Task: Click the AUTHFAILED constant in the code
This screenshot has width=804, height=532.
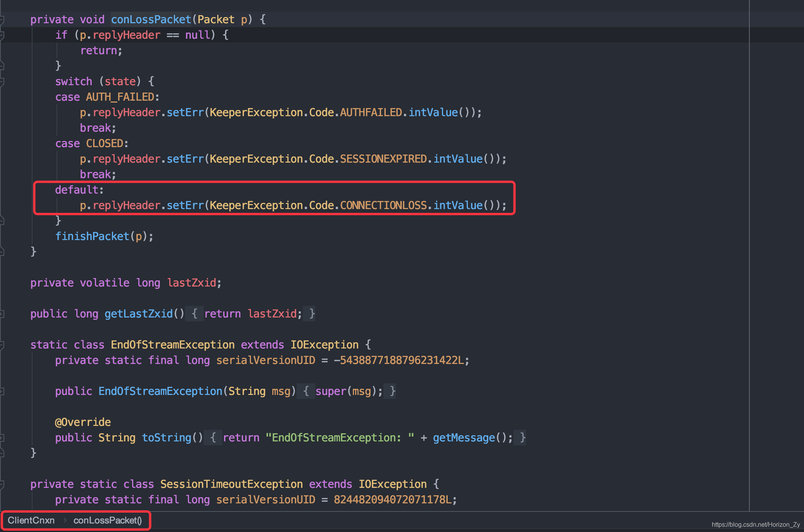Action: tap(371, 112)
